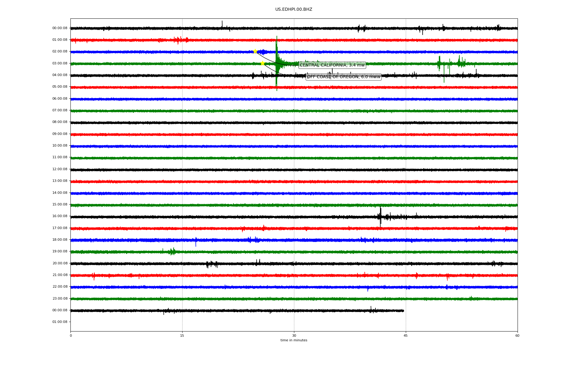Click the 00:00:08 label at the top
The width and height of the screenshot is (588, 368).
coord(60,28)
